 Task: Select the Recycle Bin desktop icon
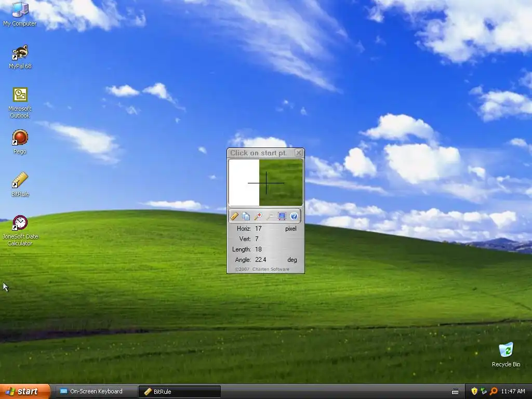pyautogui.click(x=506, y=354)
